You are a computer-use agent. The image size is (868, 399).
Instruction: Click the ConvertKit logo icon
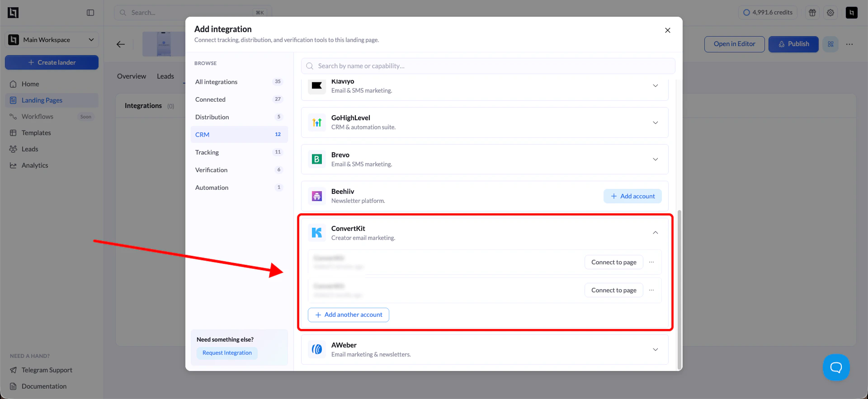pyautogui.click(x=317, y=233)
